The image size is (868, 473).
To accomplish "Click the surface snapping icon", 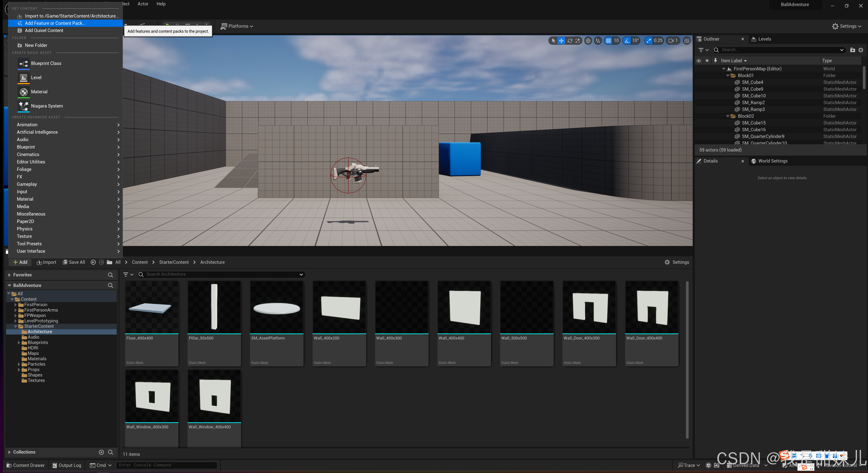I will pyautogui.click(x=598, y=41).
